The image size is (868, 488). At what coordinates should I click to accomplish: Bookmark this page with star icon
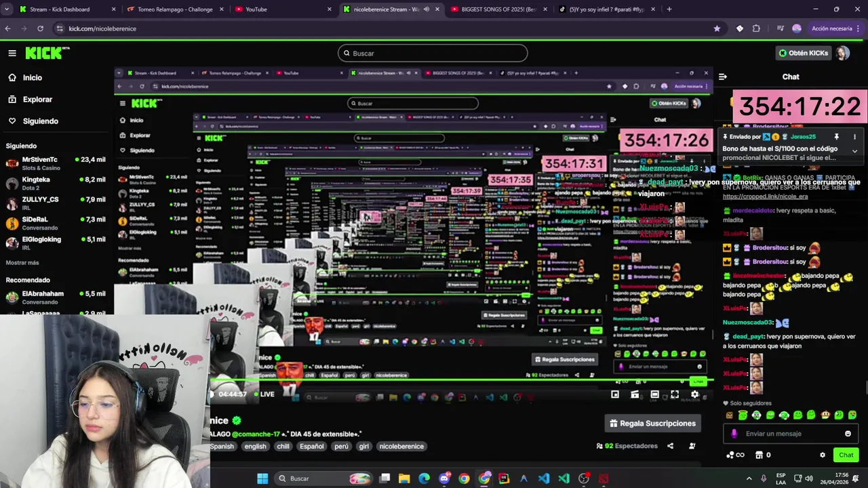click(717, 28)
